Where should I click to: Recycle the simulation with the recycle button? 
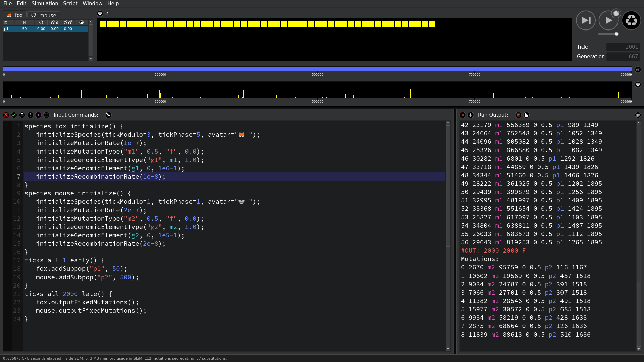(631, 20)
